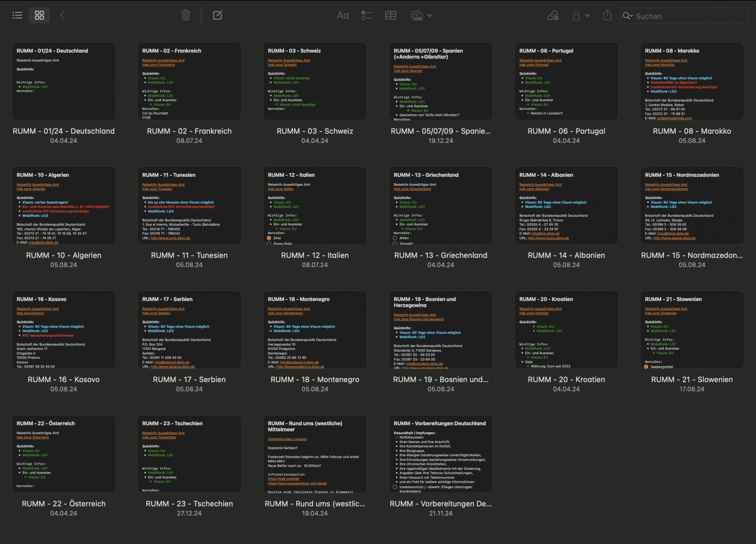Image resolution: width=756 pixels, height=544 pixels.
Task: Expand the search options chevron
Action: pos(631,16)
